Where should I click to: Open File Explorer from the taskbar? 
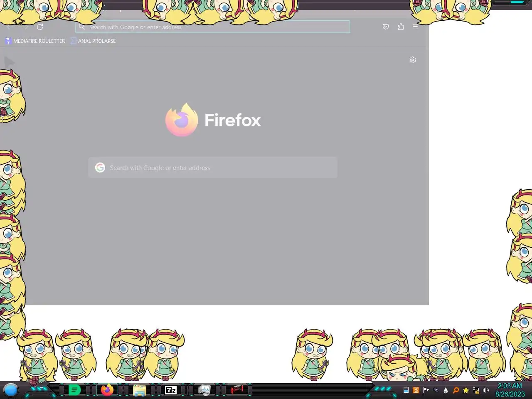coord(139,390)
